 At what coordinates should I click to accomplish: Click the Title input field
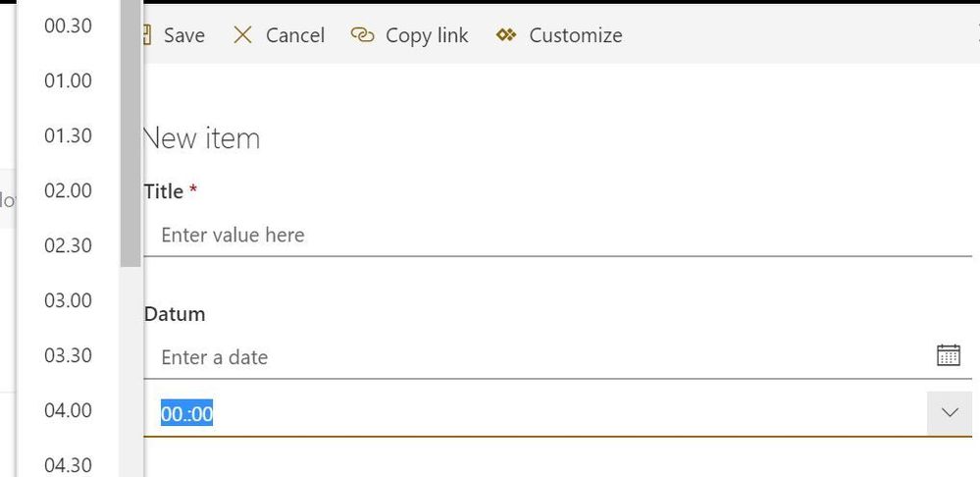pyautogui.click(x=549, y=236)
